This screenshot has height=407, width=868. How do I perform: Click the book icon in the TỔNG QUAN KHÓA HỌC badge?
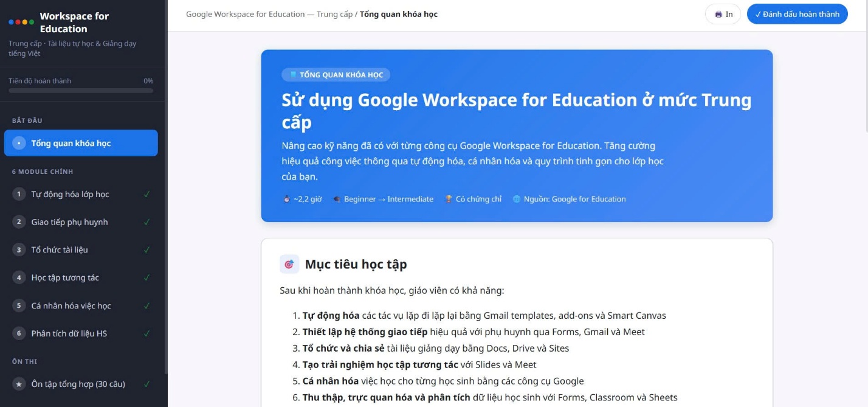(x=293, y=75)
